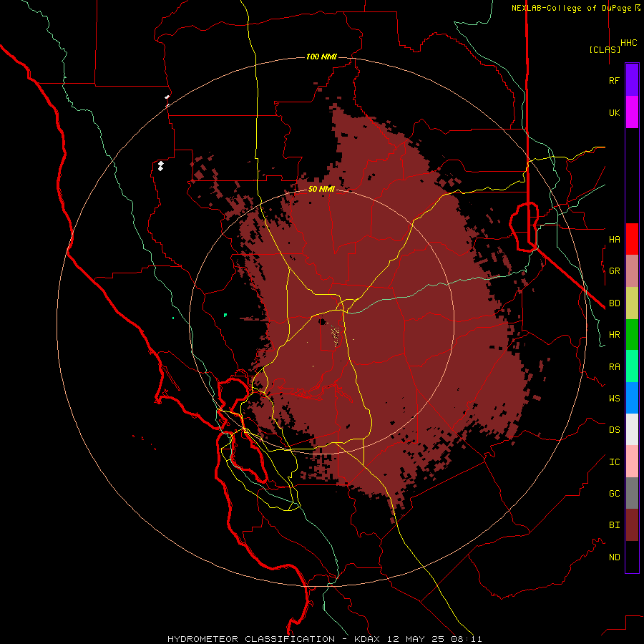Screen dimensions: 644x644
Task: Click the 'UK' legend label
Action: tap(614, 113)
